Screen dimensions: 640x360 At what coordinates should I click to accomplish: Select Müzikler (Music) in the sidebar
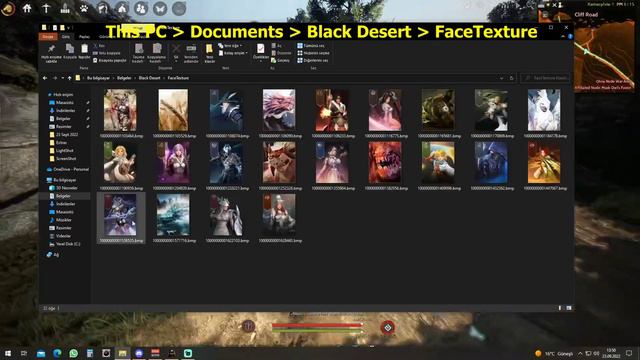tap(60, 220)
